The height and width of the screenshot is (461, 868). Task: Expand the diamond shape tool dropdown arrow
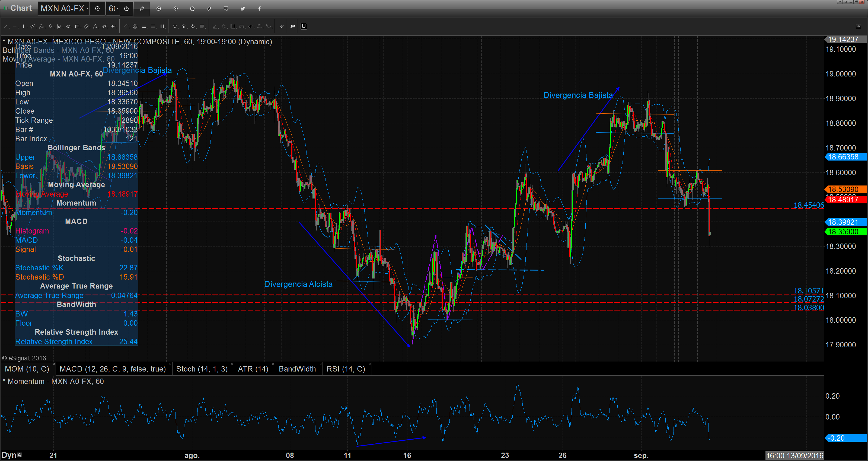tap(90, 28)
